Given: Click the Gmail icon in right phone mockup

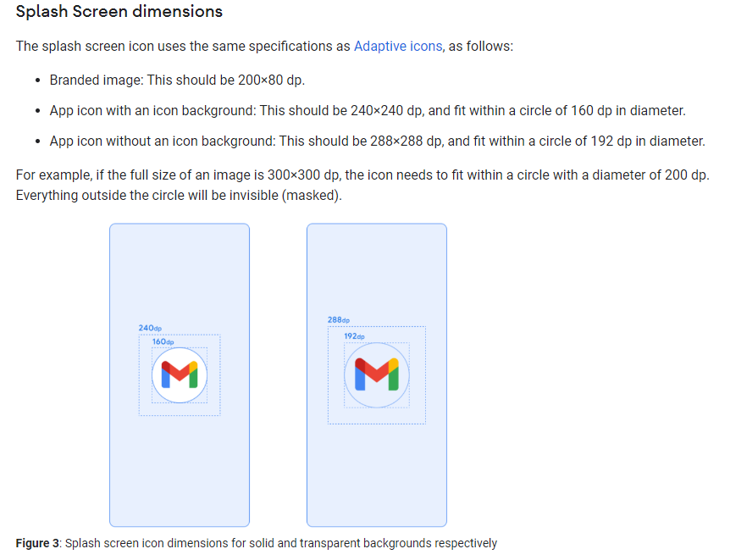Looking at the screenshot, I should [x=377, y=374].
